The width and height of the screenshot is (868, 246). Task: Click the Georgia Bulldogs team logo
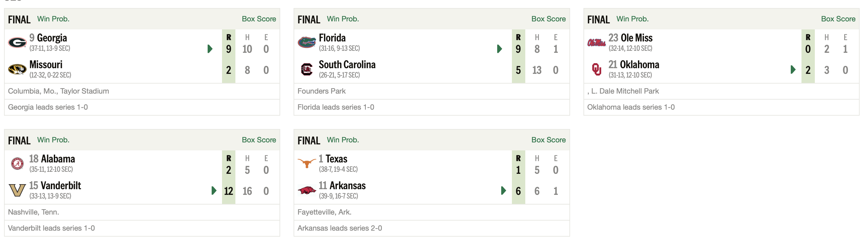click(x=17, y=42)
